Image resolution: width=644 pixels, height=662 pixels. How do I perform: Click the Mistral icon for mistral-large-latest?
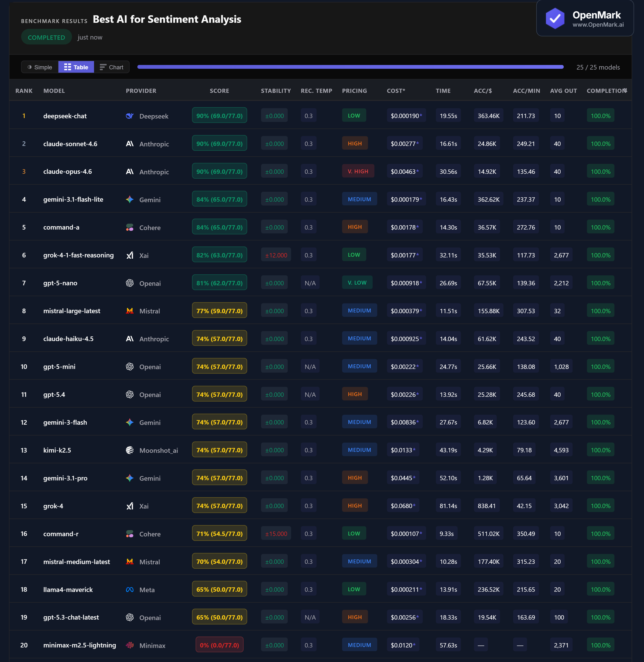129,311
